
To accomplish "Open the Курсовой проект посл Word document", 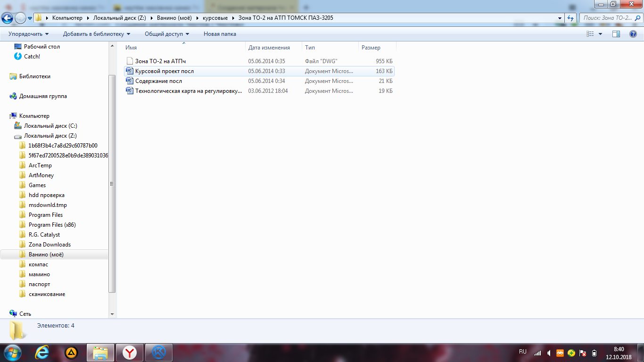I will tap(164, 71).
